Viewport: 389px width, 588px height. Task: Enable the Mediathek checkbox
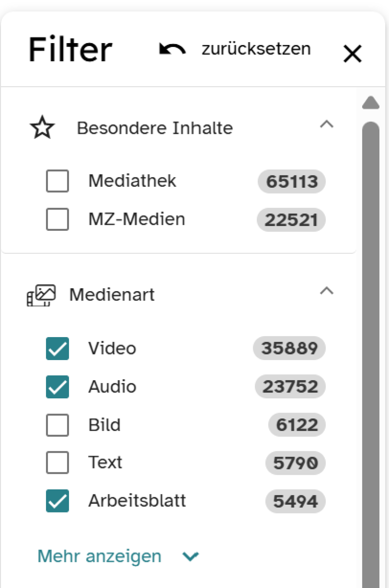point(57,181)
